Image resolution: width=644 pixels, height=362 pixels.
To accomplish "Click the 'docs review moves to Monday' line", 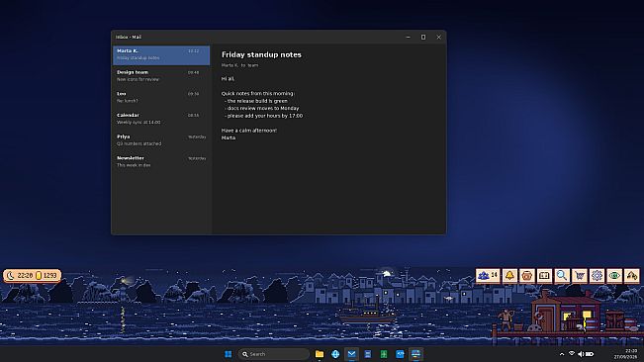I will (262, 109).
